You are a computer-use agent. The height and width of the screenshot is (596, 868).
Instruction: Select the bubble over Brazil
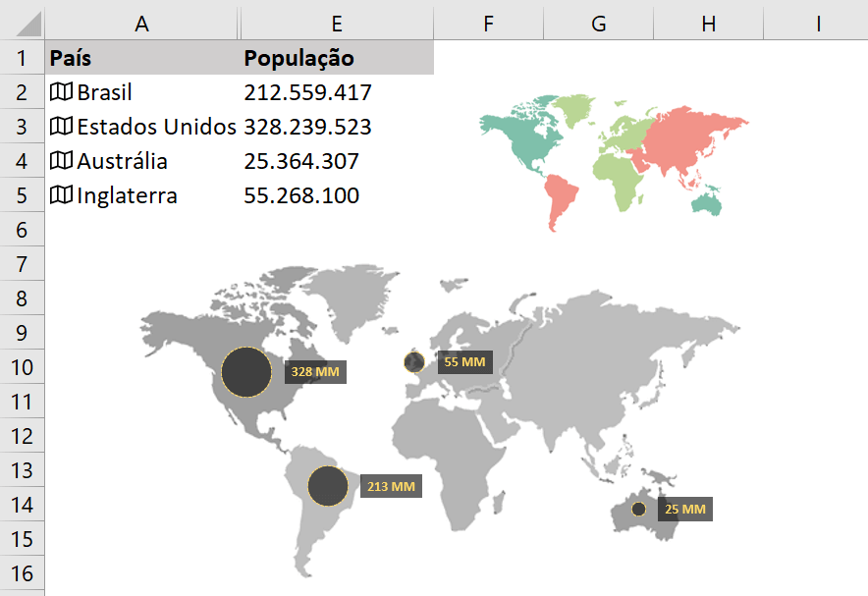[x=328, y=484]
